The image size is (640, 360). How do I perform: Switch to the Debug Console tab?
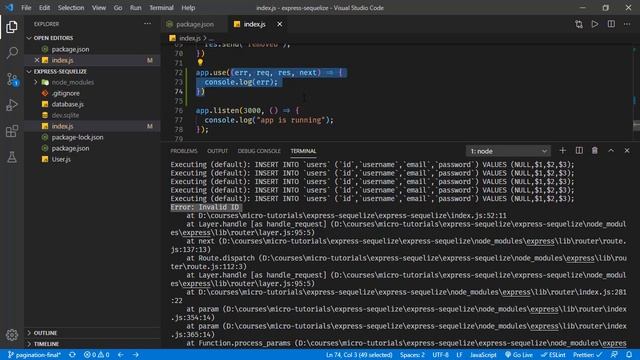[x=259, y=151]
